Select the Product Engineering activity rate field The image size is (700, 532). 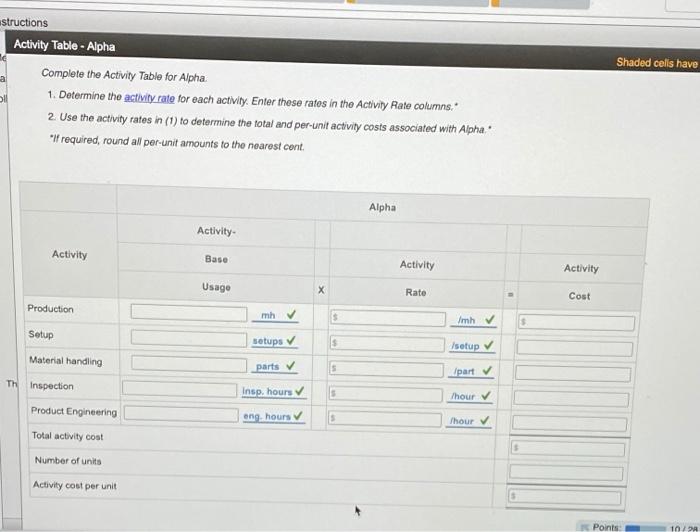coord(384,419)
